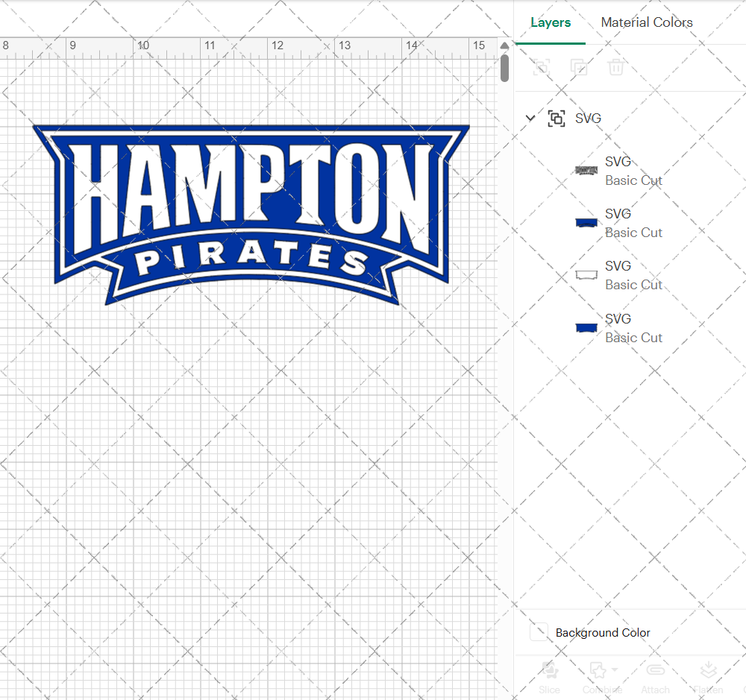Select the black Hampton outline layer thumbnail

(586, 170)
